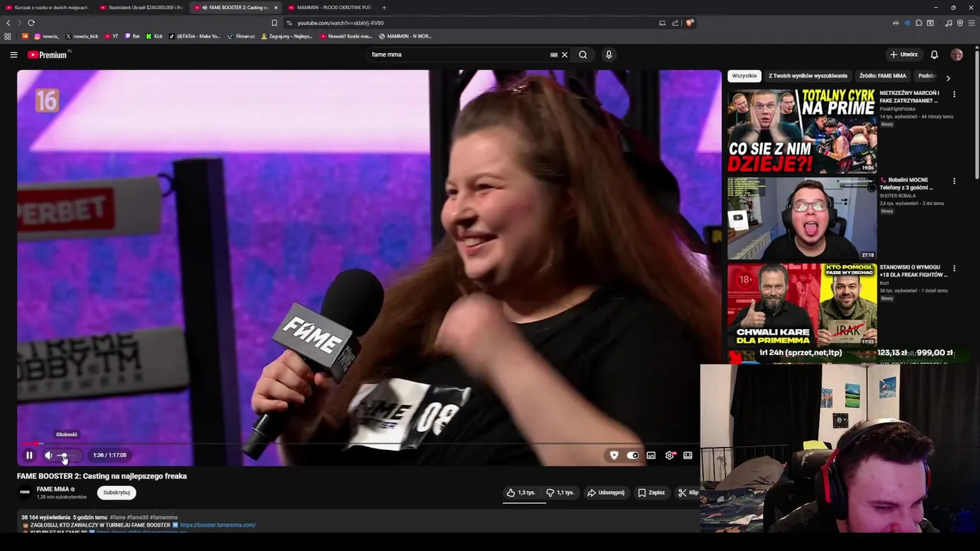Open the Rat Twitch bookmark

132,36
